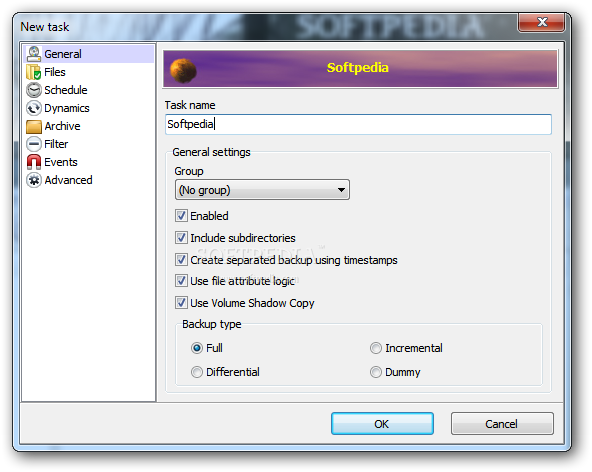The image size is (592, 472).
Task: Click the planet icon in Softpedia banner
Action: (x=183, y=71)
